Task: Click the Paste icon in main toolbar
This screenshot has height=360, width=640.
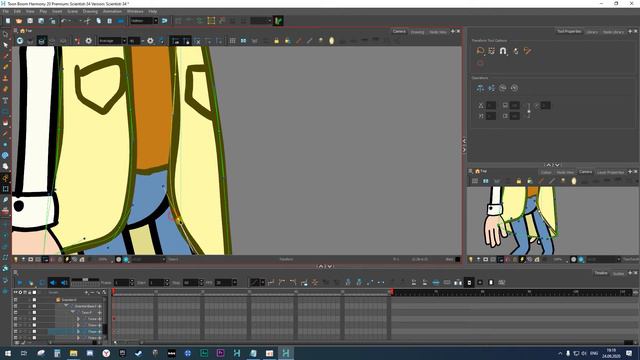Action: 109,21
